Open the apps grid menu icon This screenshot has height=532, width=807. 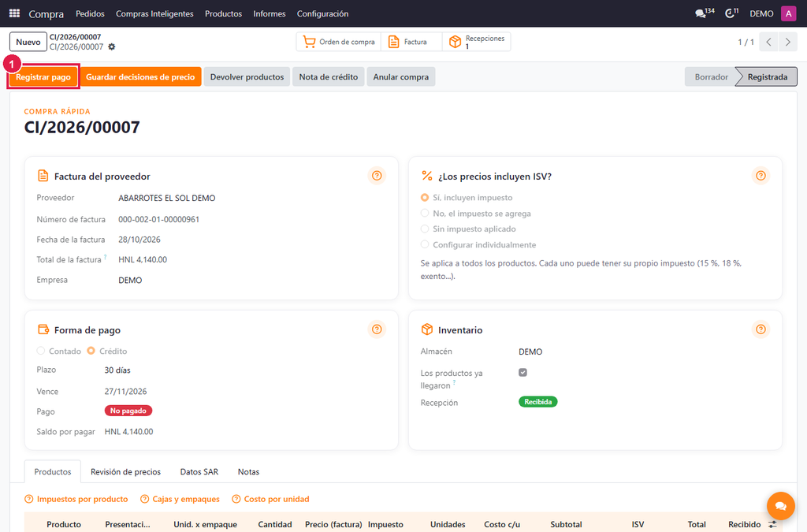coord(14,13)
